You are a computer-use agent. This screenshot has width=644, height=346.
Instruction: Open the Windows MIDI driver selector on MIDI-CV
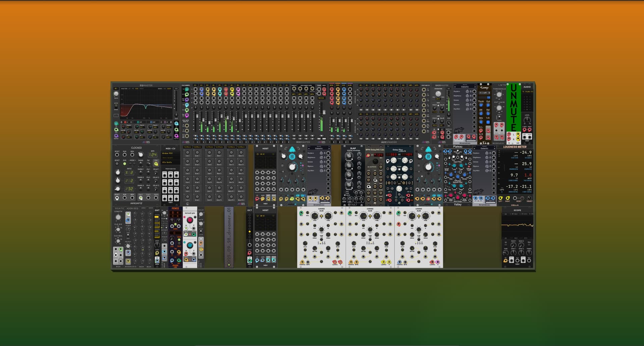(x=170, y=153)
